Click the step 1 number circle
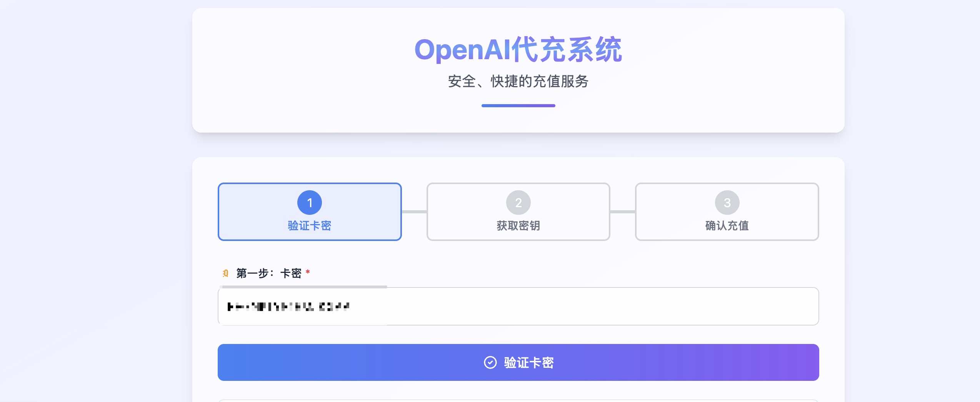Screen dimensions: 980x402 (310, 203)
